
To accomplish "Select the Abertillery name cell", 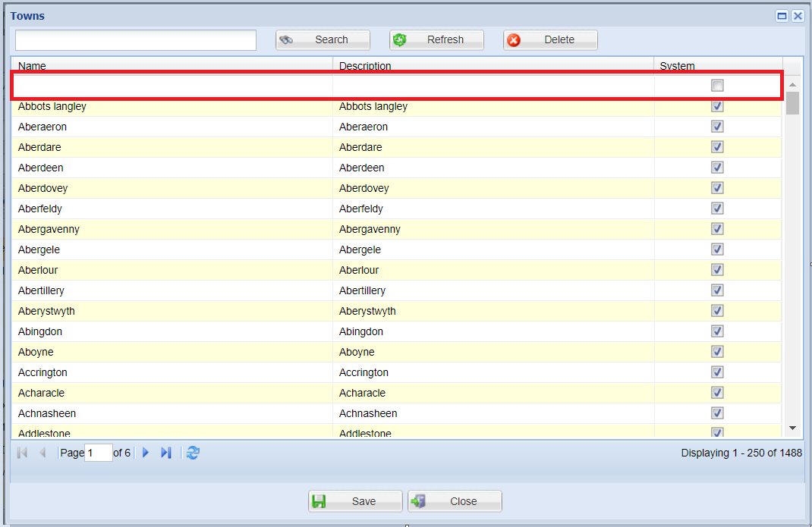I will coord(172,290).
